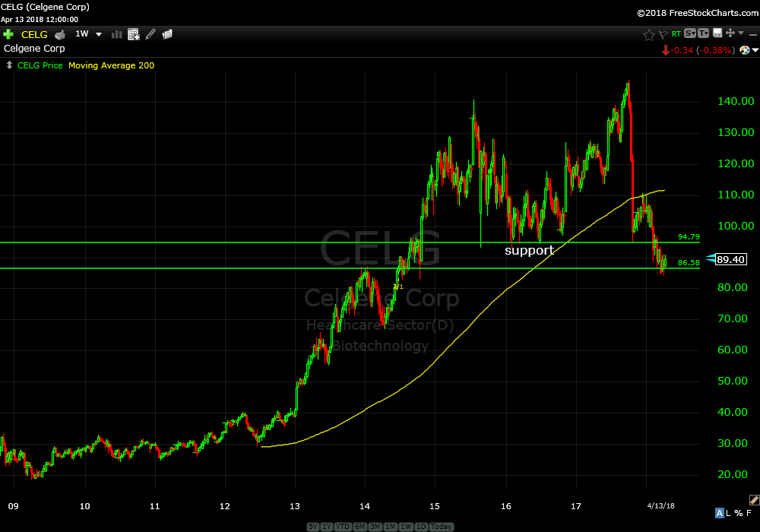Click the green plus add-symbol icon
760x532 pixels.
(8, 34)
